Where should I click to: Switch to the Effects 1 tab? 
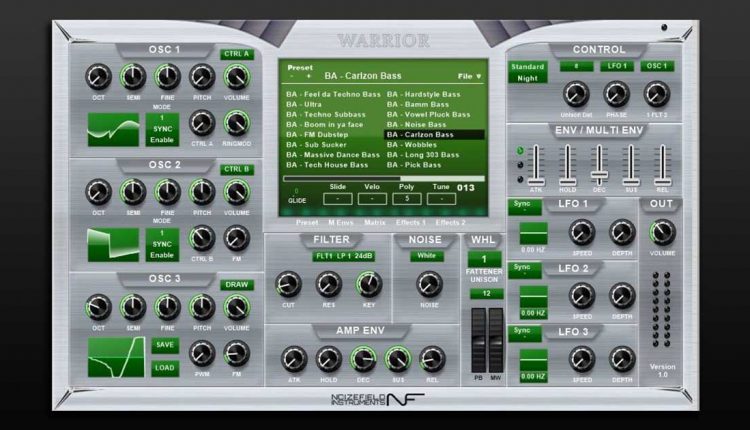coord(410,222)
